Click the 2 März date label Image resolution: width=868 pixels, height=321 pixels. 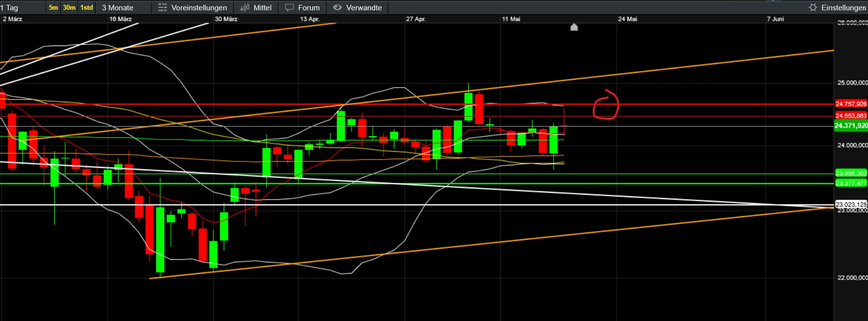pos(12,19)
